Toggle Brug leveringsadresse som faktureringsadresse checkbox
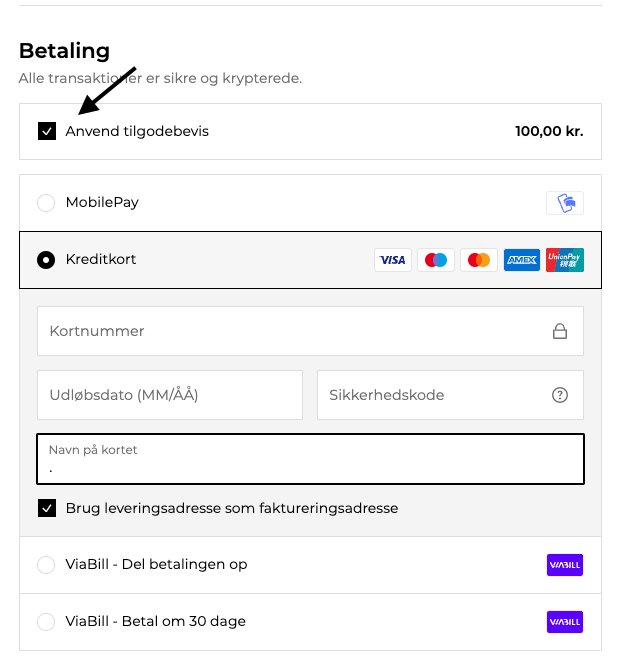This screenshot has height=665, width=632. pyautogui.click(x=47, y=508)
